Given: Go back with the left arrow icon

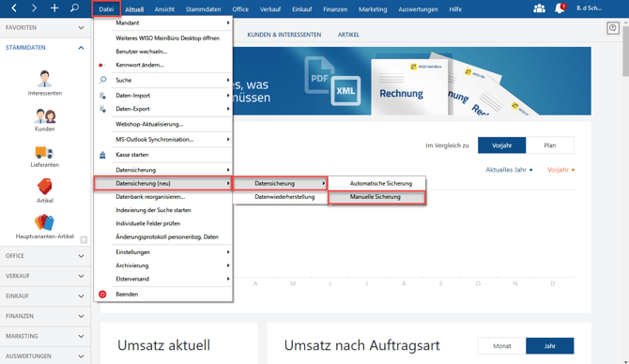Looking at the screenshot, I should click(14, 8).
